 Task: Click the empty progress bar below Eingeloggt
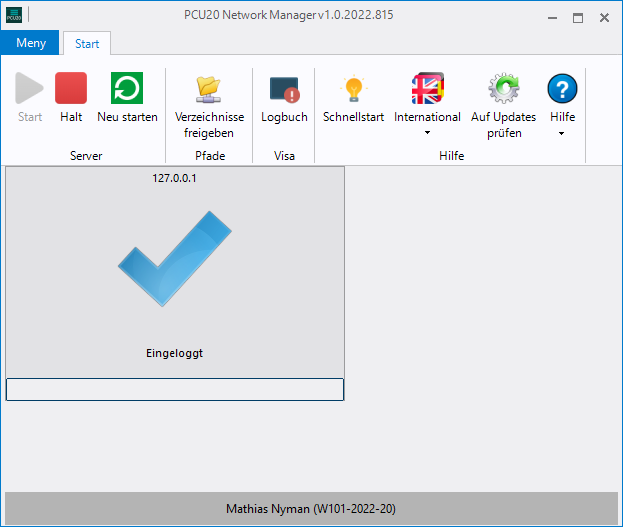pyautogui.click(x=174, y=389)
